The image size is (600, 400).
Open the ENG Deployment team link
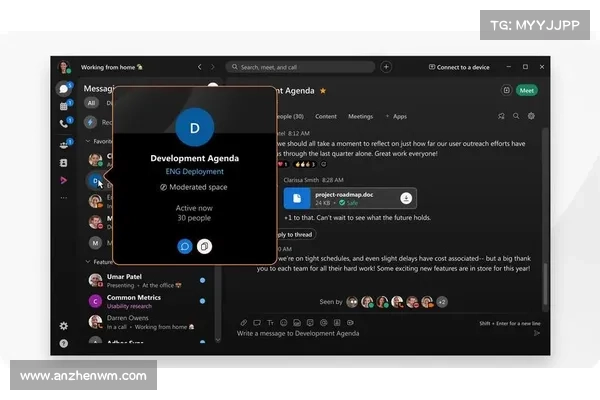(194, 171)
